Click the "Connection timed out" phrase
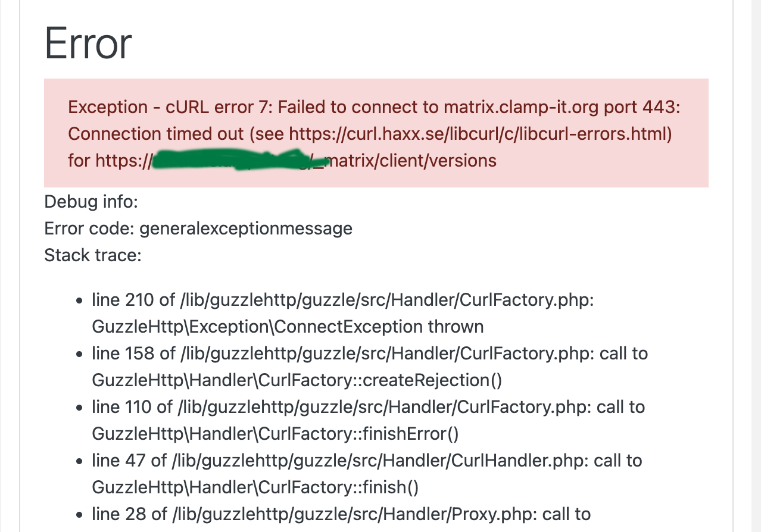Screen dimensions: 761x532 pos(156,134)
